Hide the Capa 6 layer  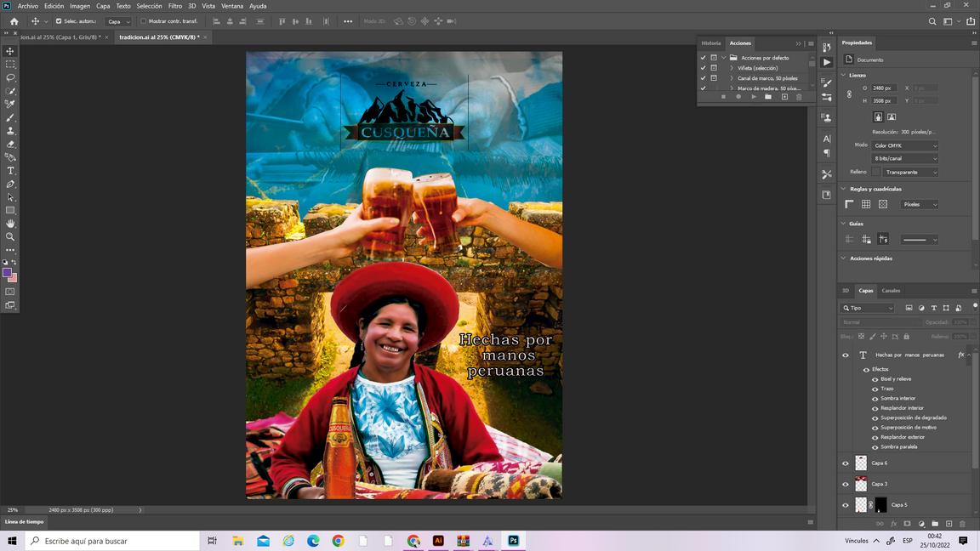point(846,463)
